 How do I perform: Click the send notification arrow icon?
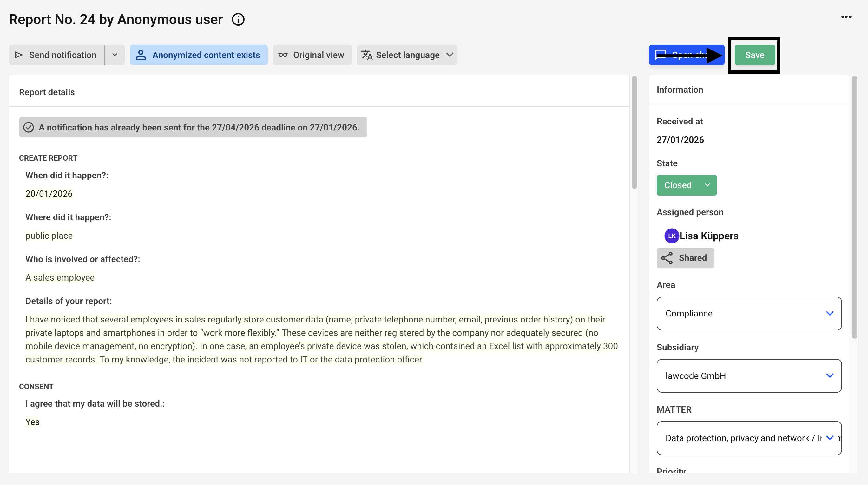(x=19, y=55)
